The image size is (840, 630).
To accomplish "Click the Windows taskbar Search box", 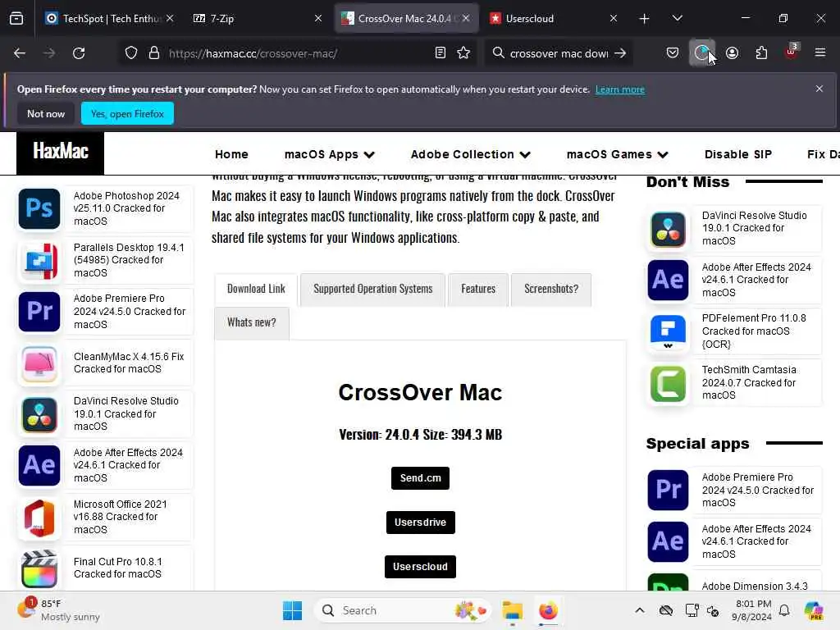I will pyautogui.click(x=402, y=610).
